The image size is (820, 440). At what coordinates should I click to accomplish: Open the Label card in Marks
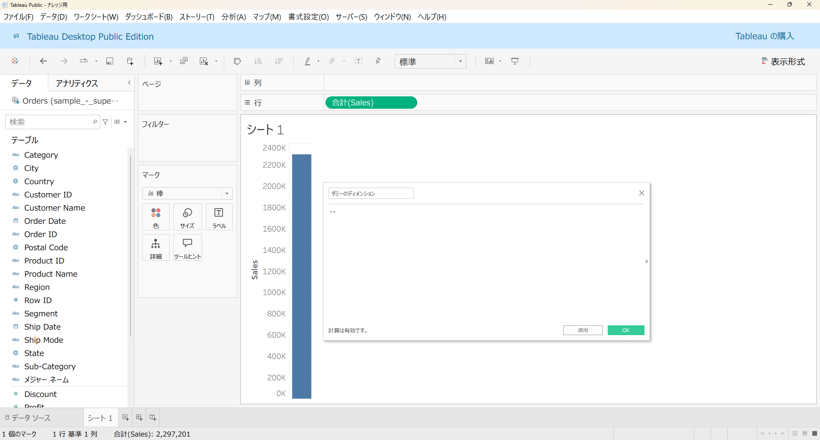coord(219,217)
